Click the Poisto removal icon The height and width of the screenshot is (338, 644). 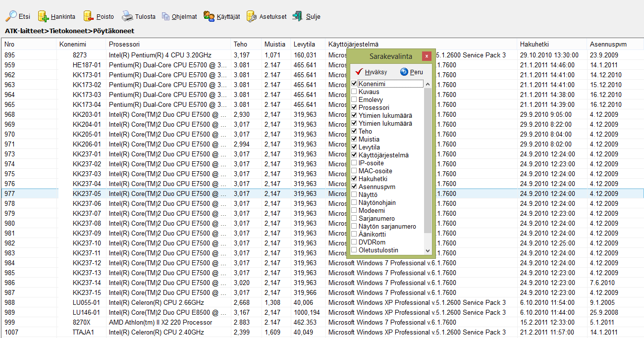pos(89,16)
